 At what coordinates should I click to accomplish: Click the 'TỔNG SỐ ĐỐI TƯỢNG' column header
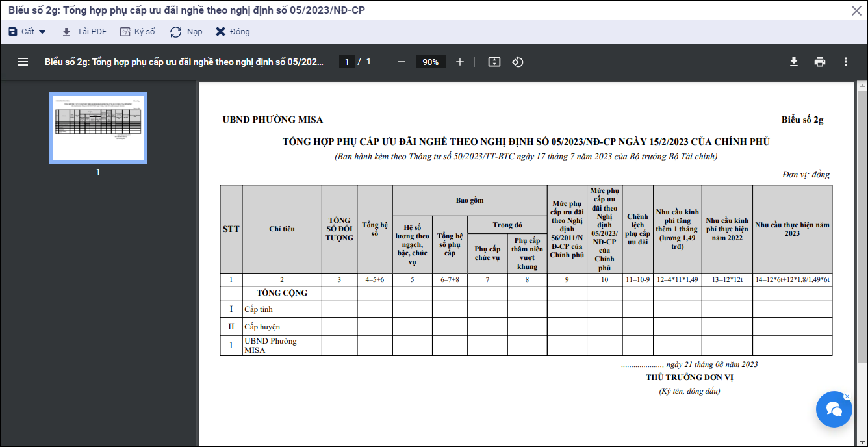tap(339, 229)
